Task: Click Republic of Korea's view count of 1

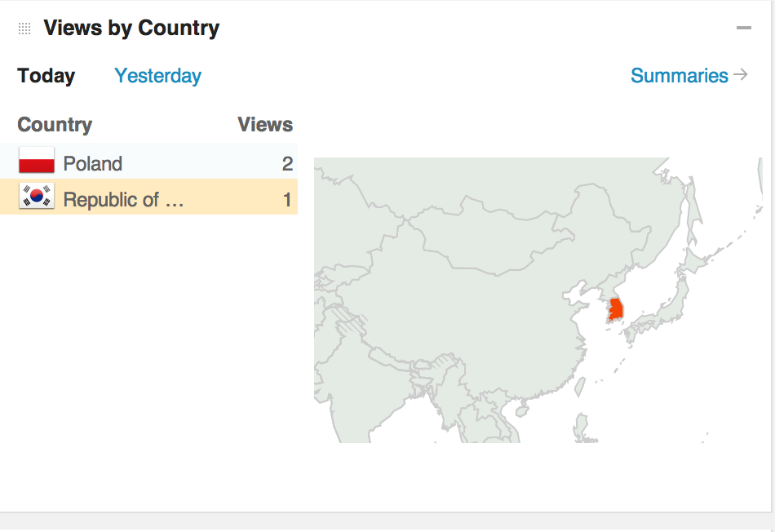Action: (287, 199)
